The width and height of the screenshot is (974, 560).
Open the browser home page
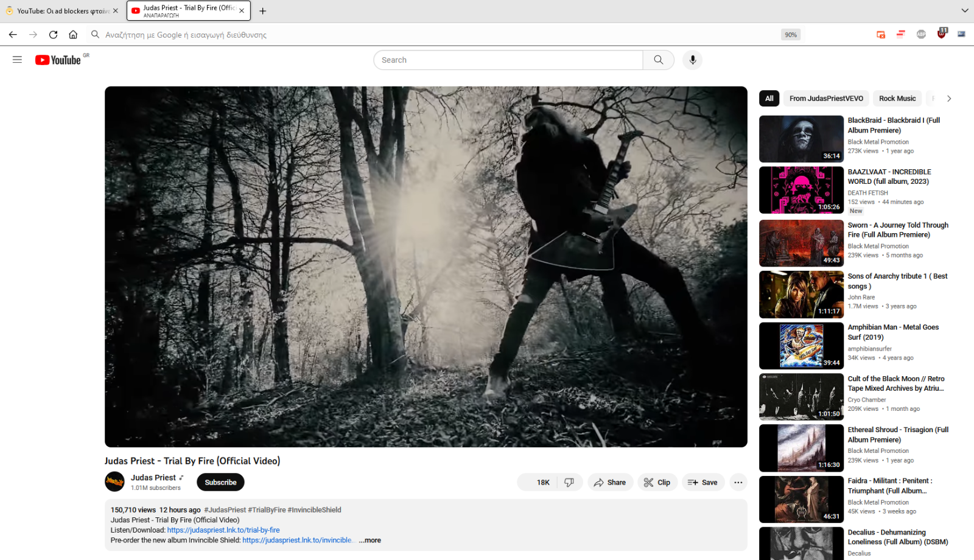click(73, 35)
